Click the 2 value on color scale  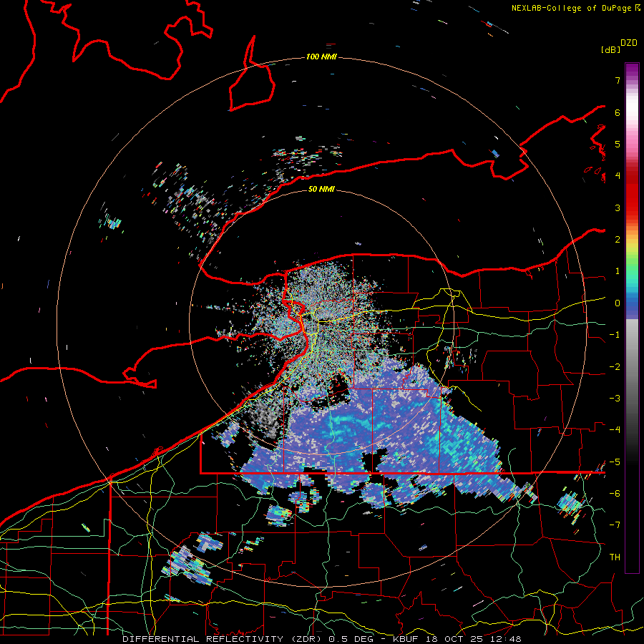click(618, 240)
